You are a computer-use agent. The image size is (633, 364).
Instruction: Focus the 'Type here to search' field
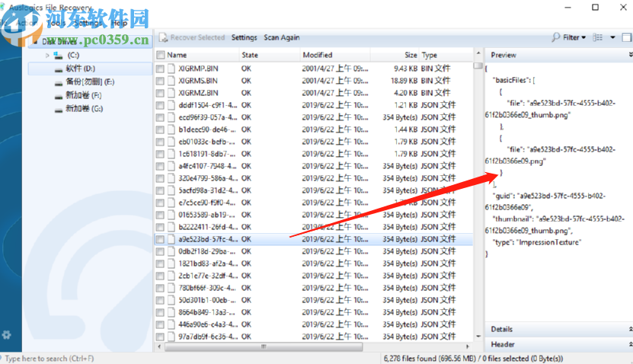[190, 359]
